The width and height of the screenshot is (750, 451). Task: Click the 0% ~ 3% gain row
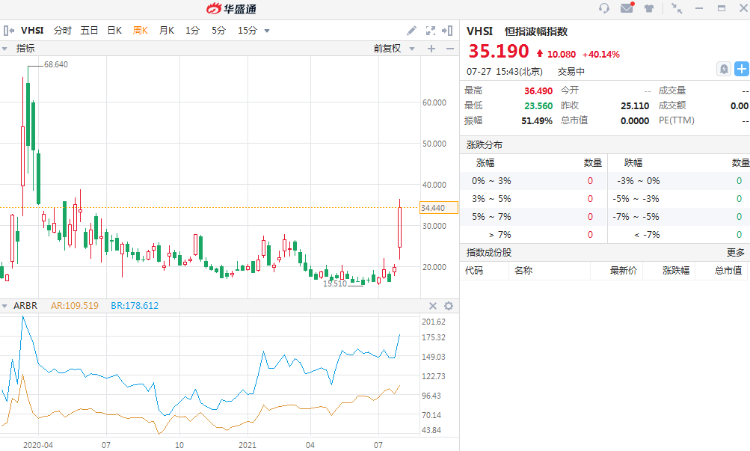[533, 181]
